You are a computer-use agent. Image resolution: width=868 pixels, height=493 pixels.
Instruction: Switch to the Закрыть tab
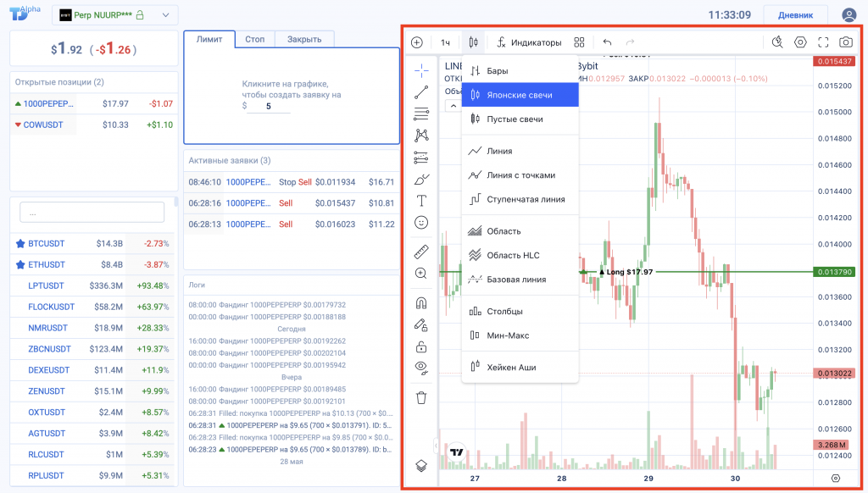point(304,39)
